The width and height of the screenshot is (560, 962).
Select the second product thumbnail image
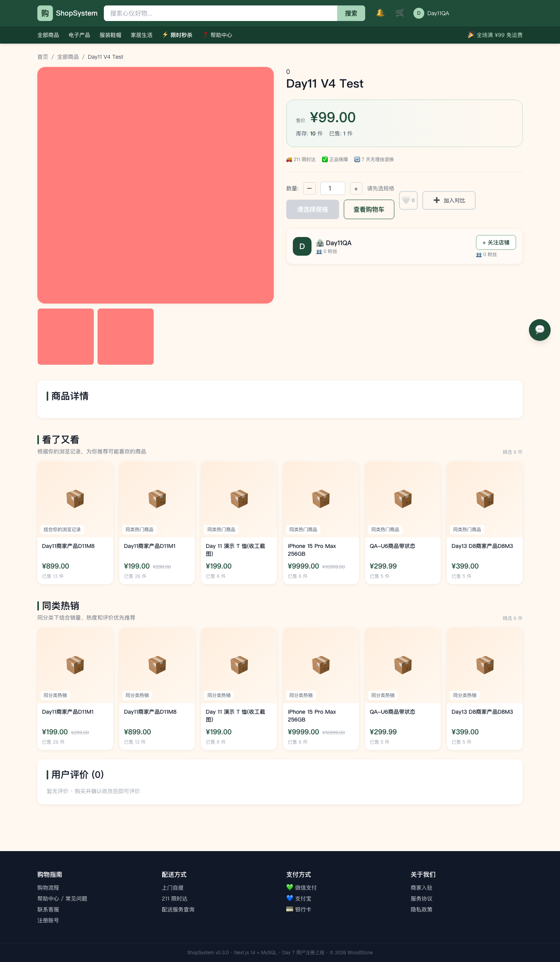126,337
